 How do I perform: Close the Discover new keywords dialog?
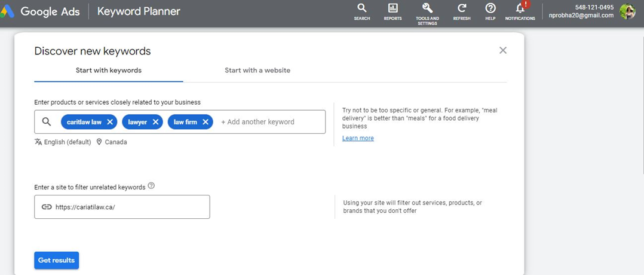[x=503, y=50]
